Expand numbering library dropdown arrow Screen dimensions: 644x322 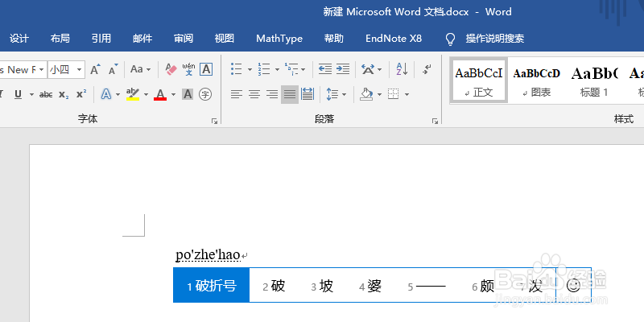coord(277,70)
